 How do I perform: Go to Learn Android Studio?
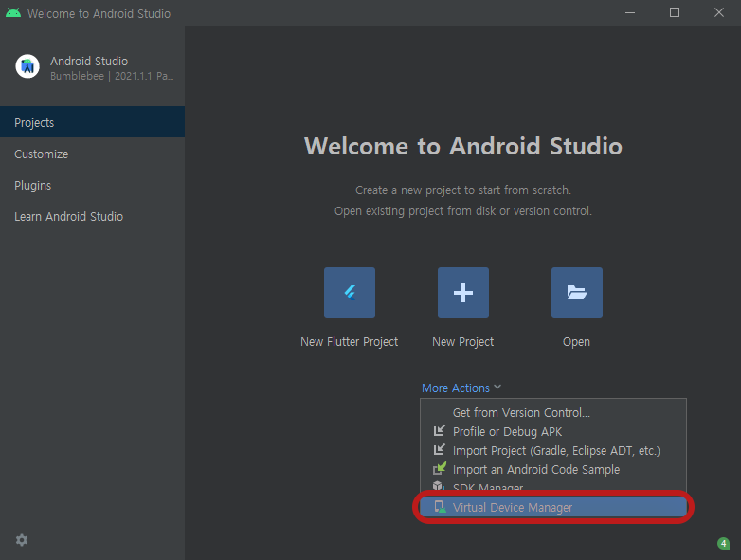92,216
